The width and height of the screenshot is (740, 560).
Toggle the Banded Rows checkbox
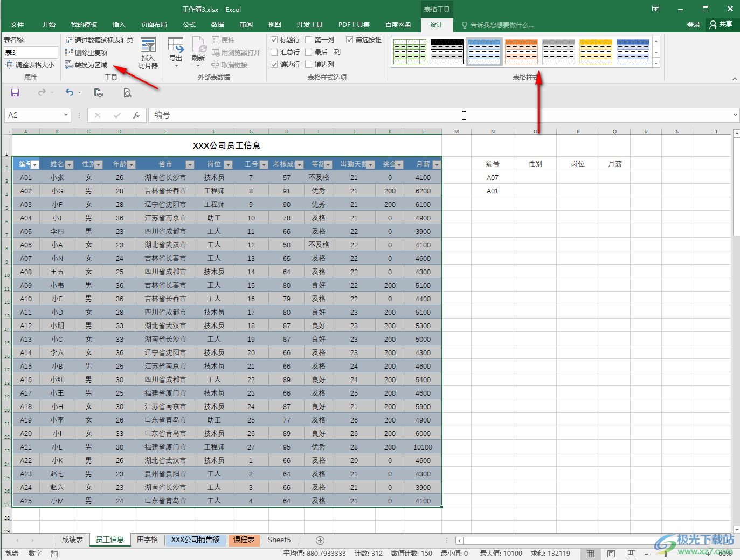click(x=274, y=65)
